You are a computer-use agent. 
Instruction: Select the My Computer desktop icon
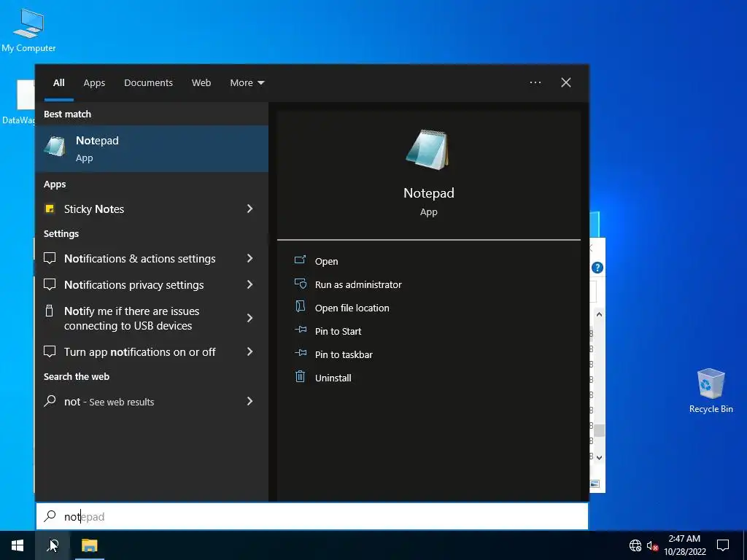click(x=28, y=29)
